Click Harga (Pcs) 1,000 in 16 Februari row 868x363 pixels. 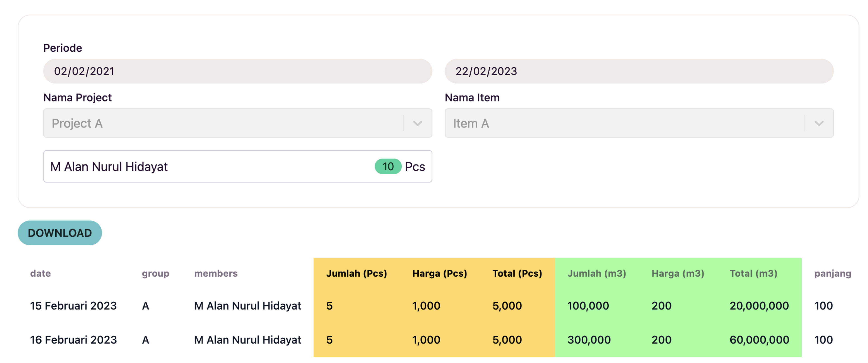coord(426,340)
